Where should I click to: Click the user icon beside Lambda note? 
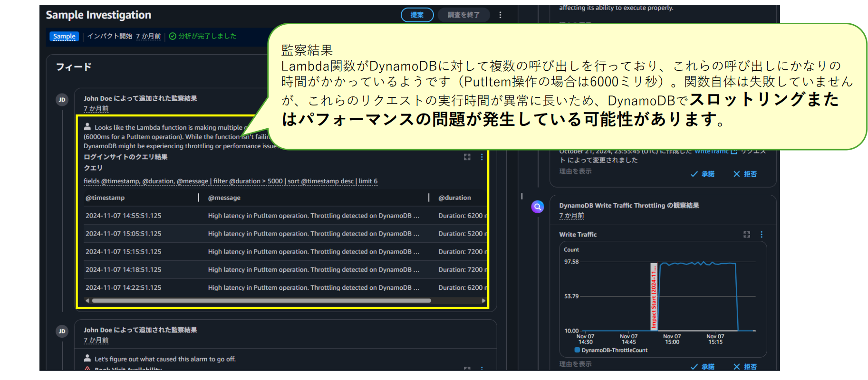87,127
